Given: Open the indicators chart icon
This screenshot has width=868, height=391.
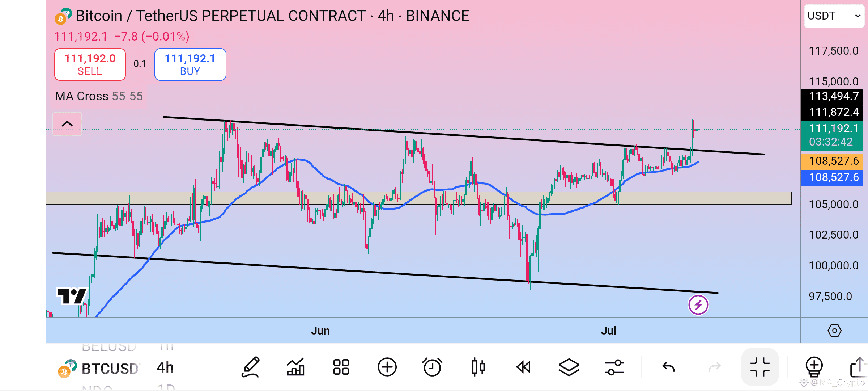Looking at the screenshot, I should click(295, 367).
